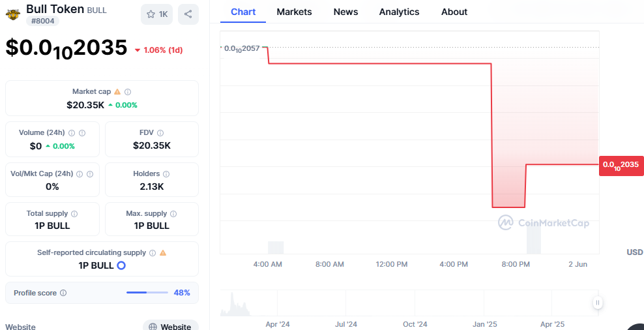Screen dimensions: 644x330
Task: Click blue circle beside 1P BULL
Action: coord(121,265)
